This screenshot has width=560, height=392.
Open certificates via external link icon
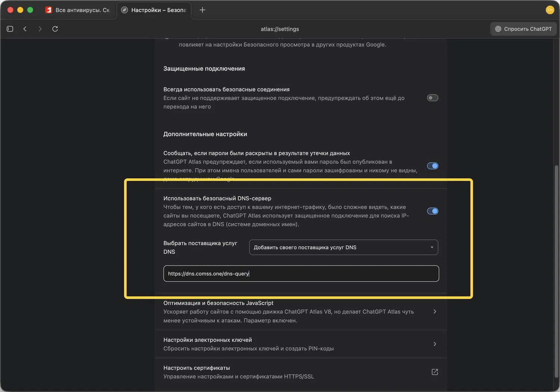click(435, 372)
